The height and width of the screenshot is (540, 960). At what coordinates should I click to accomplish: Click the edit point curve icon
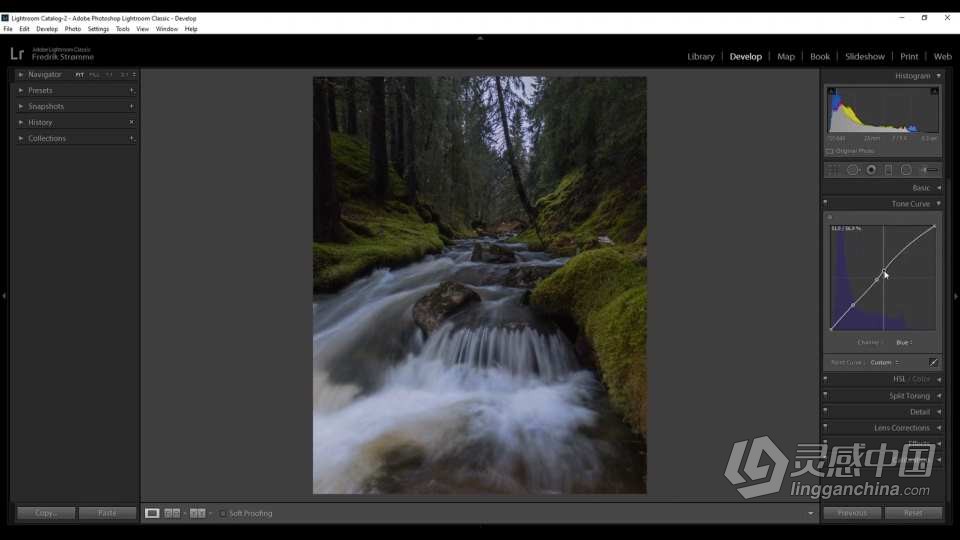(933, 362)
